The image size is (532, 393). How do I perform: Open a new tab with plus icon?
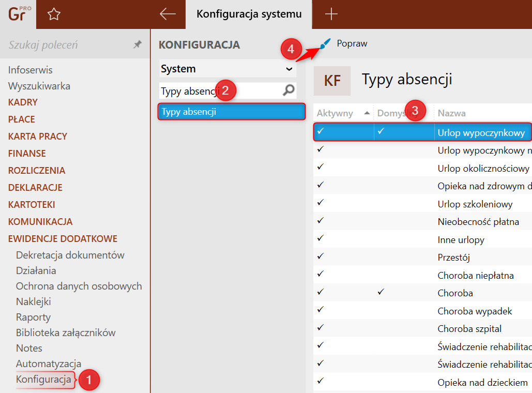point(331,14)
